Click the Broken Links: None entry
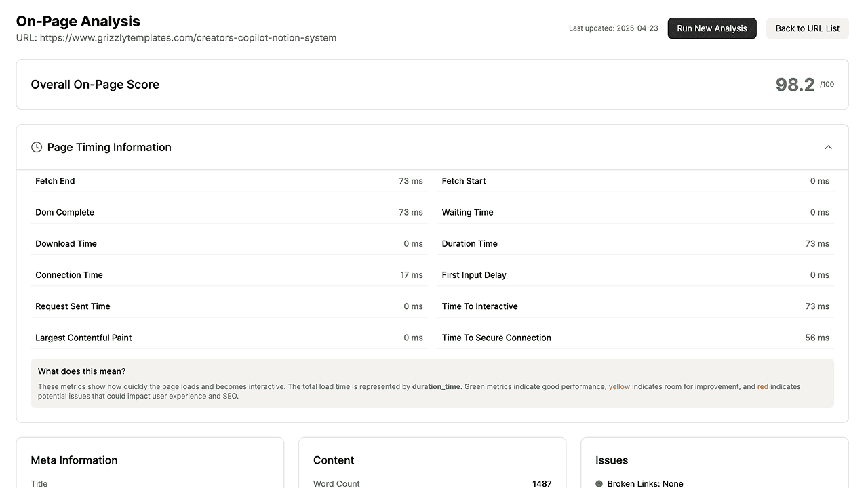Viewport: 868px width, 488px height. pyautogui.click(x=645, y=484)
